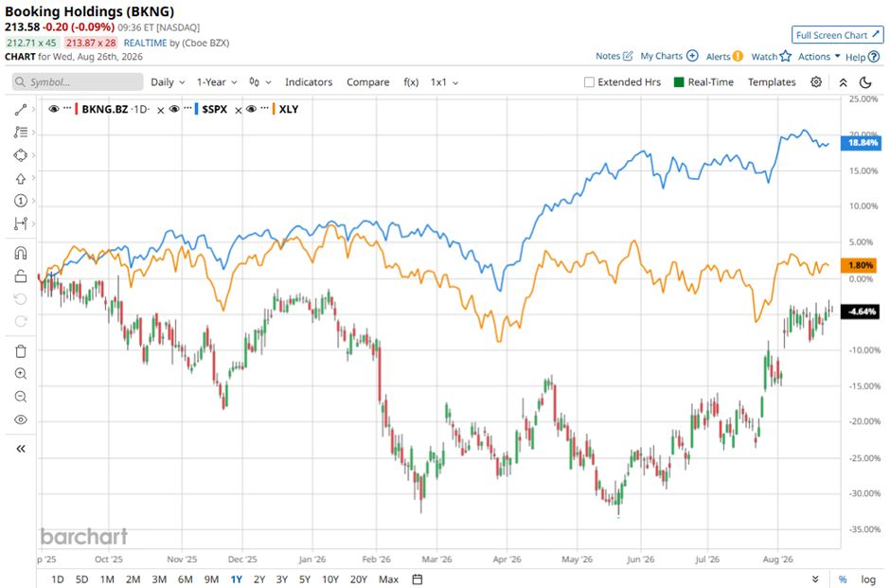
Task: Enable the Extended Hrs checkbox
Action: (x=589, y=82)
